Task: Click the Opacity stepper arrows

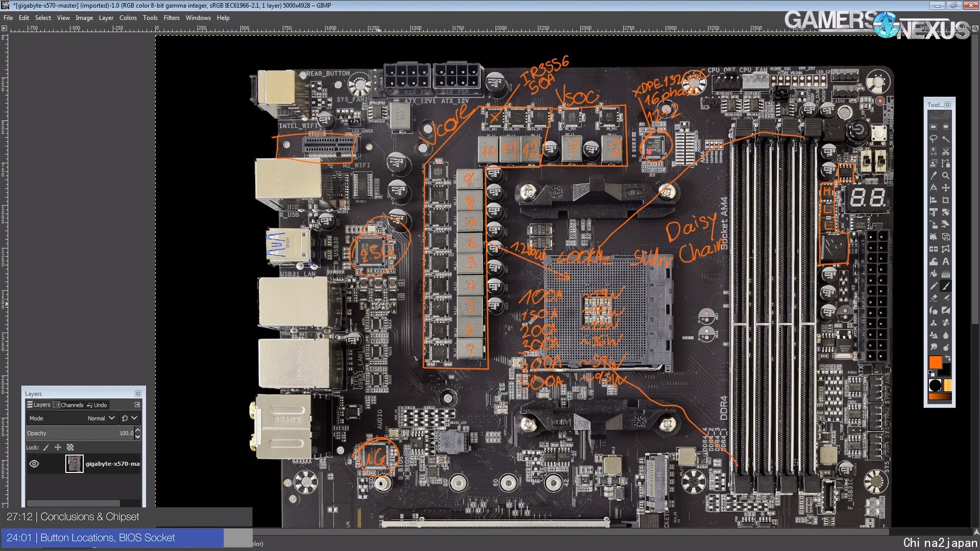Action: pyautogui.click(x=137, y=433)
